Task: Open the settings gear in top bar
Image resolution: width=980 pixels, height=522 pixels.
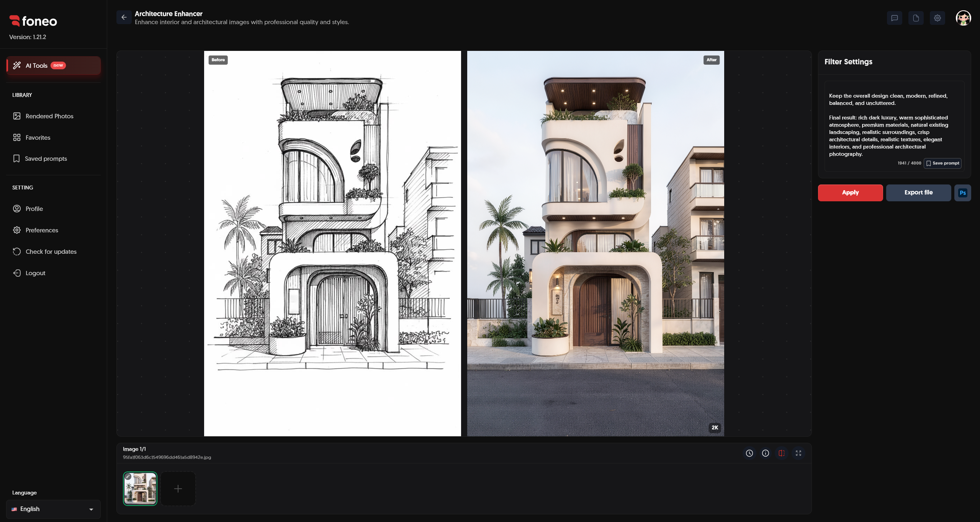Action: tap(937, 18)
